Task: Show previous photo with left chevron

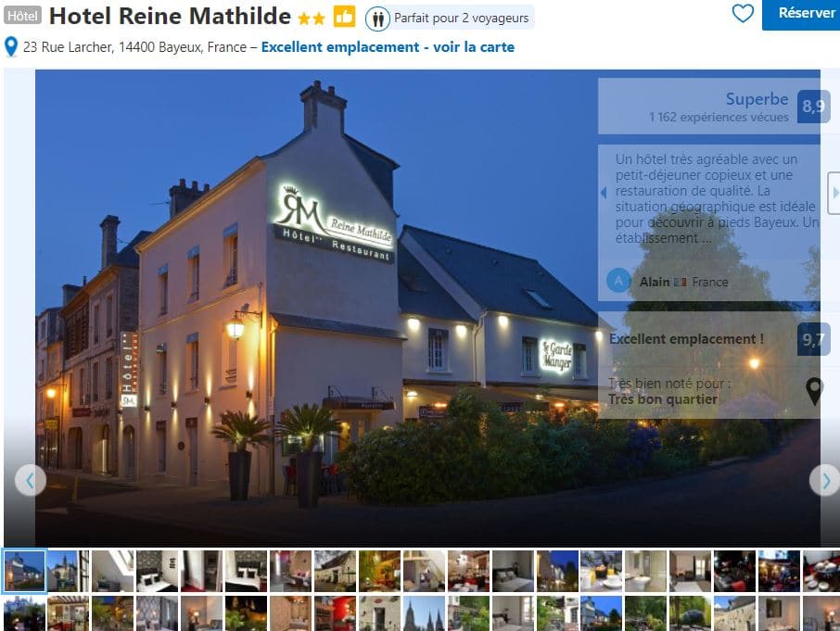Action: point(30,481)
